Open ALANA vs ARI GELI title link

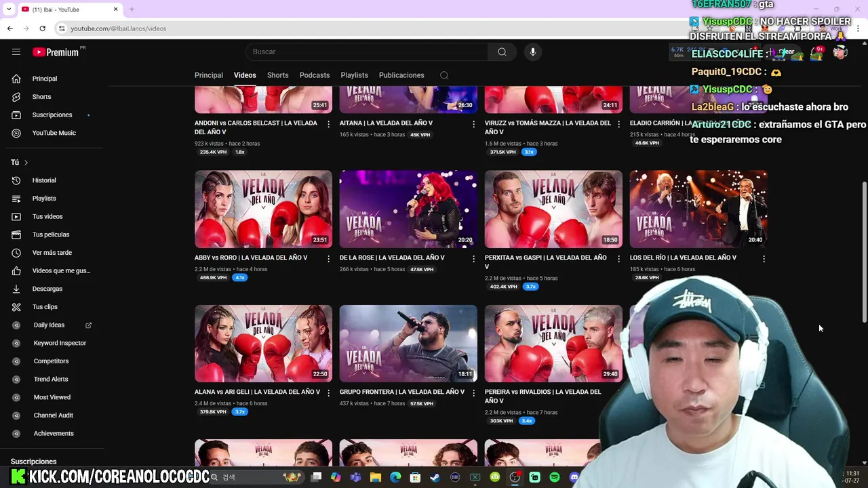click(x=257, y=392)
